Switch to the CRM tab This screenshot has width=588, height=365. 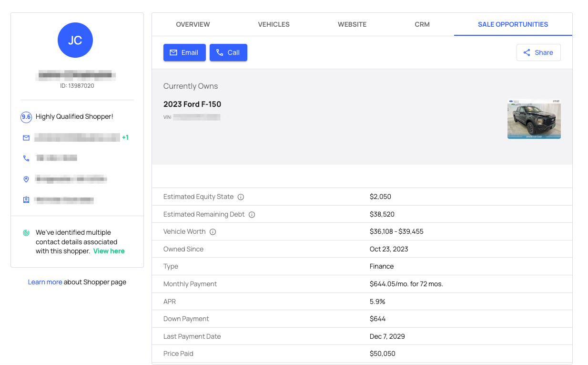pyautogui.click(x=422, y=24)
